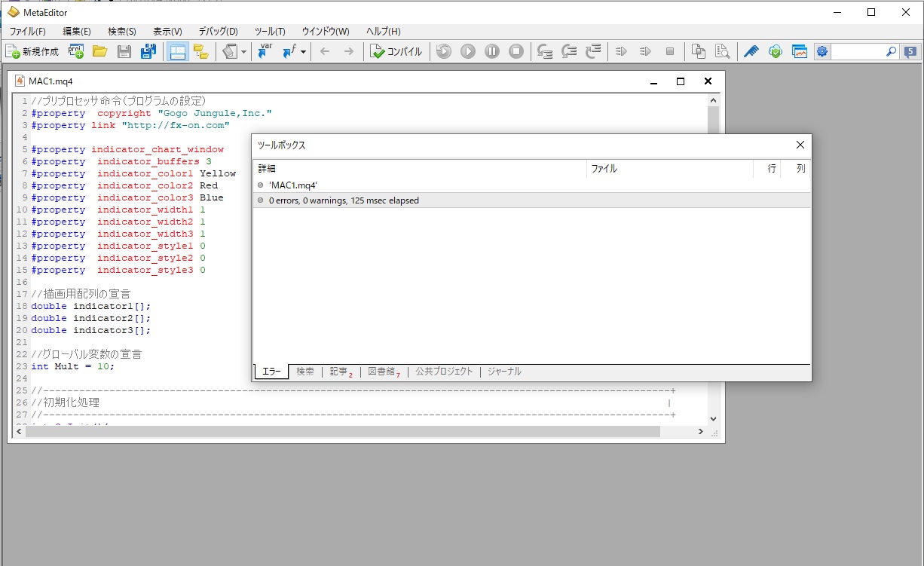Expand the bookmarks dropdown arrow
Image resolution: width=924 pixels, height=566 pixels.
[243, 52]
